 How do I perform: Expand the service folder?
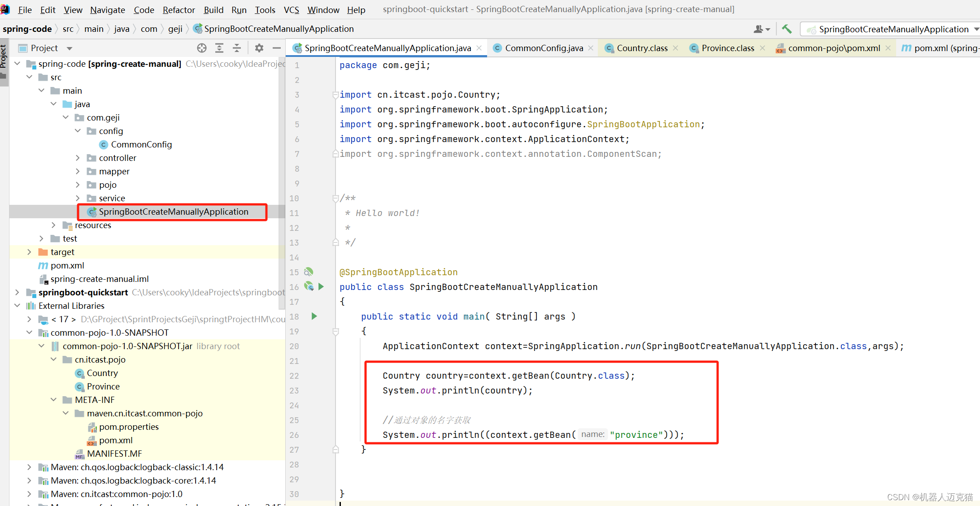click(78, 198)
